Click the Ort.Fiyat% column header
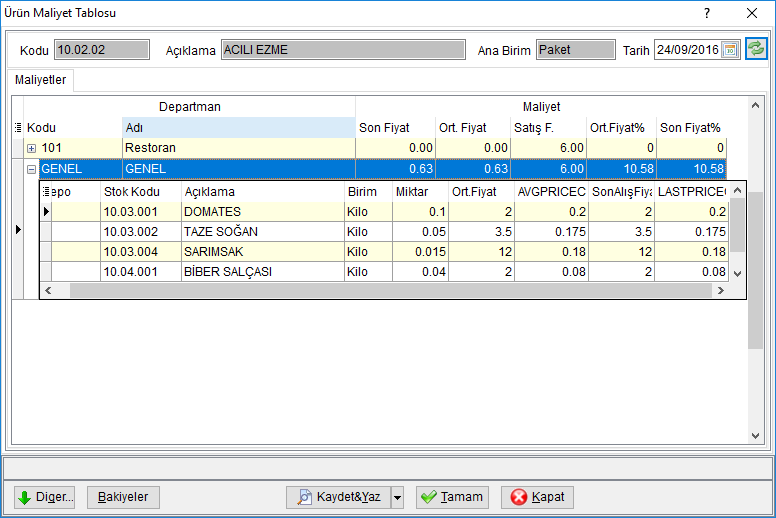The height and width of the screenshot is (518, 776). (622, 128)
